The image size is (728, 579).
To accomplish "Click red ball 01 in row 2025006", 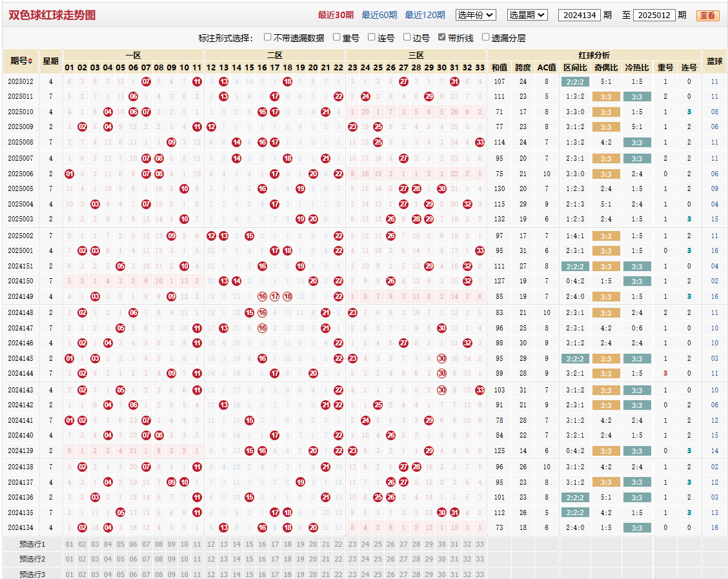I will click(x=69, y=174).
